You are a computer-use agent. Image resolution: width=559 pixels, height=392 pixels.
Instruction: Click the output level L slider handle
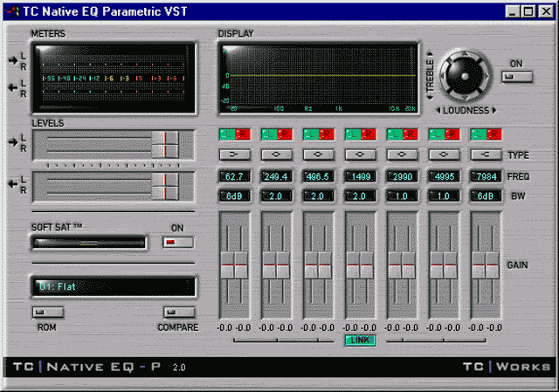[165, 180]
